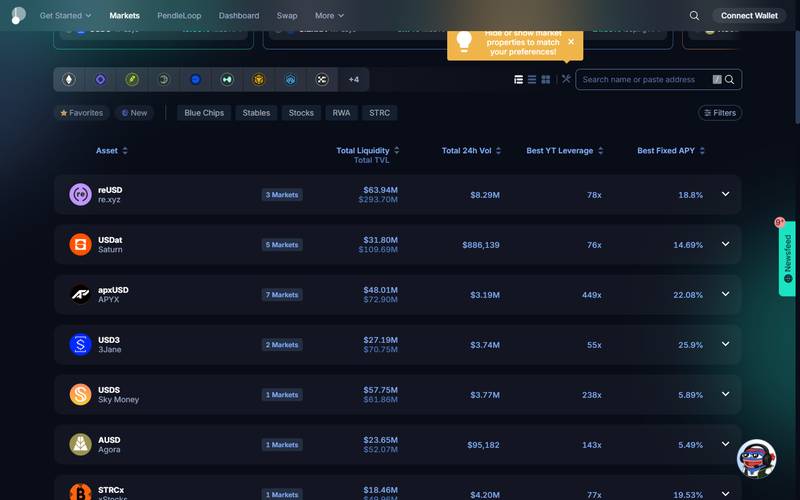Click the lightbulb icon in the tooltip
800x500 pixels.
click(464, 42)
